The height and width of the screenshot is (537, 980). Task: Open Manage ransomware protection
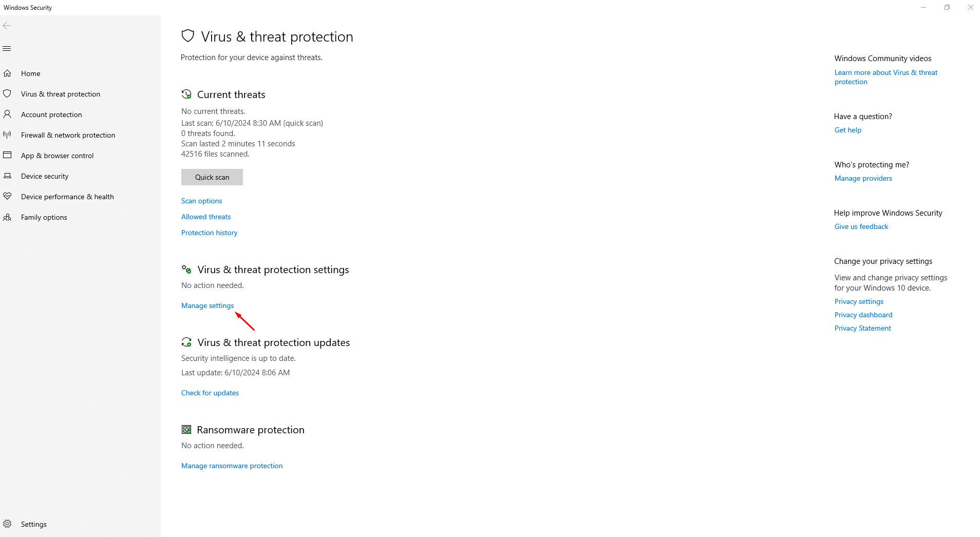click(232, 466)
